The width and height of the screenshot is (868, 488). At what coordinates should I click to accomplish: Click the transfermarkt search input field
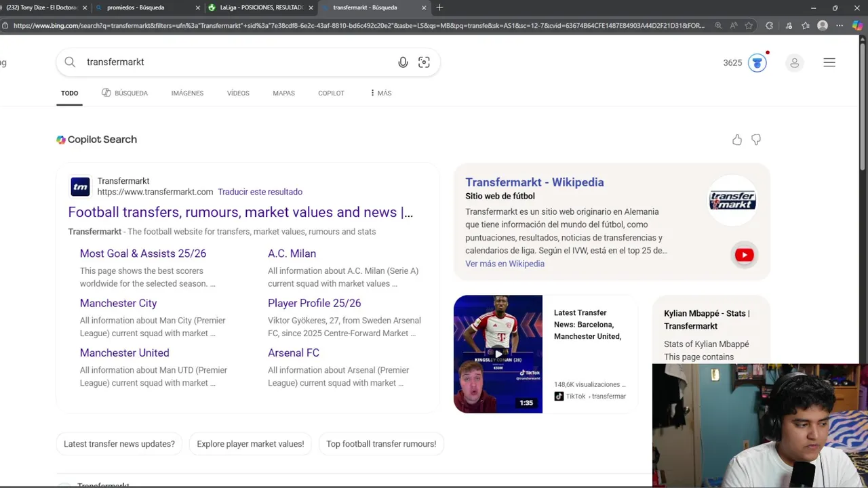point(237,62)
